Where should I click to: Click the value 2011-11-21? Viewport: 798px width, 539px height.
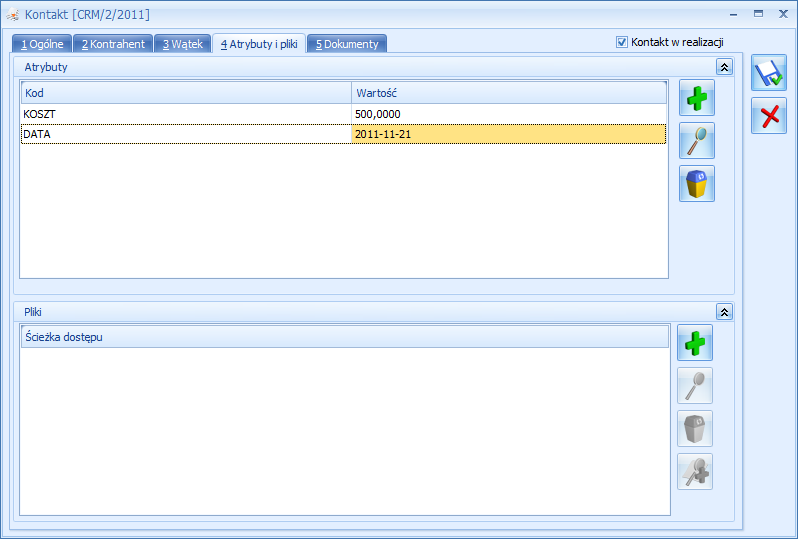[383, 134]
